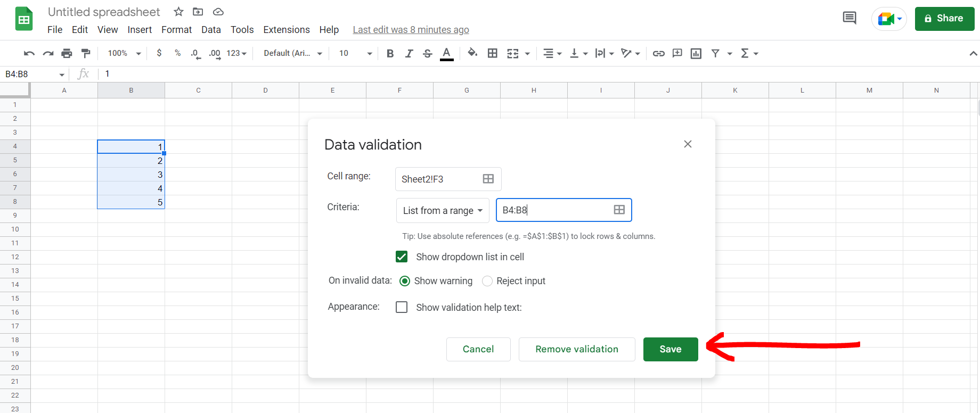Image resolution: width=980 pixels, height=413 pixels.
Task: Click the insert link icon
Action: (x=658, y=53)
